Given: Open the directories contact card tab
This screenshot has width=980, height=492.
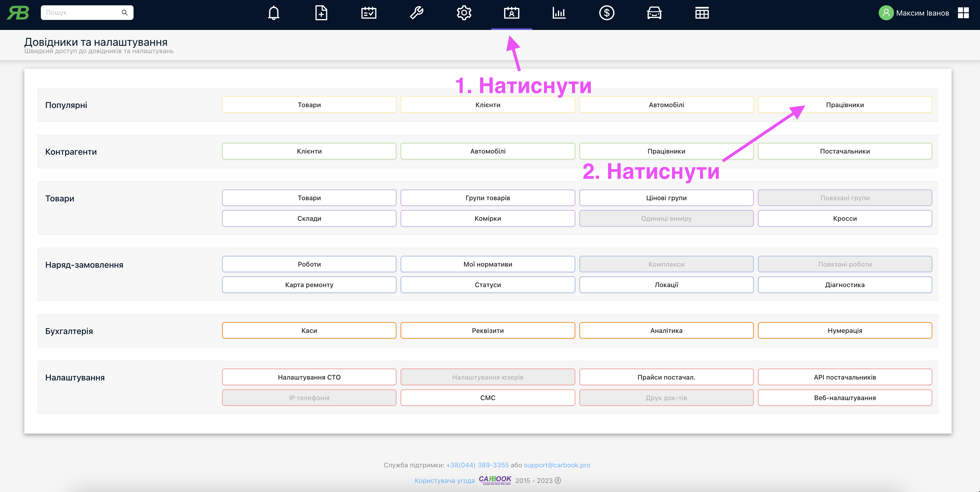Looking at the screenshot, I should (511, 13).
